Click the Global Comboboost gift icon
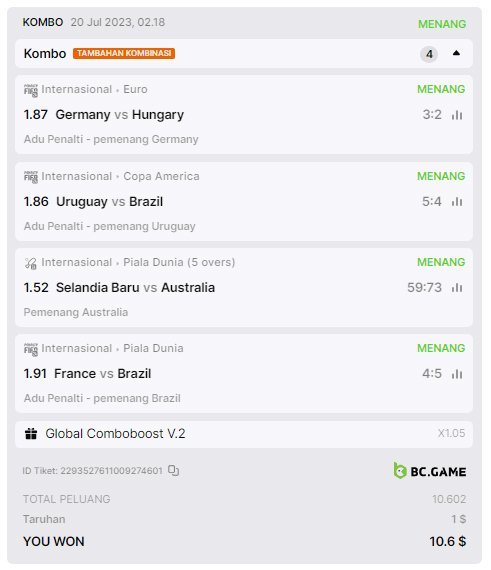Screen dimensions: 491x570 click(x=31, y=434)
